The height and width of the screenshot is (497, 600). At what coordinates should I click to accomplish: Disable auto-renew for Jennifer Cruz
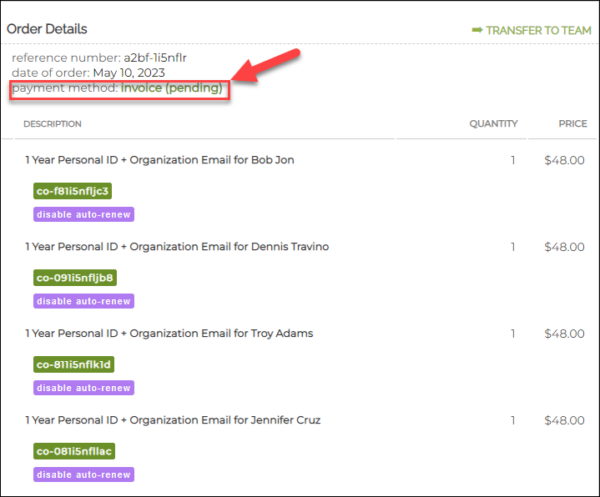(84, 475)
